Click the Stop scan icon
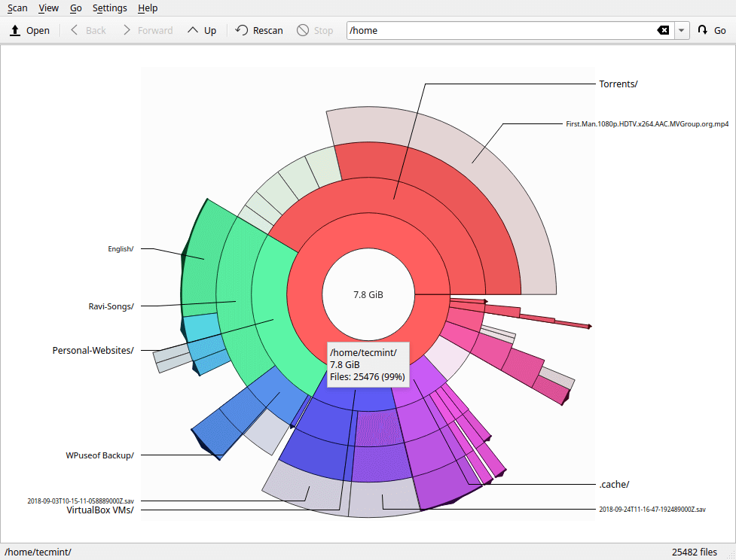 click(303, 31)
